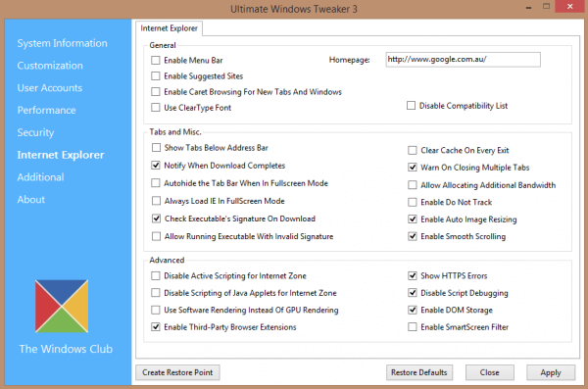Viewport: 588px width, 389px height.
Task: Select Performance in the sidebar
Action: 46,111
